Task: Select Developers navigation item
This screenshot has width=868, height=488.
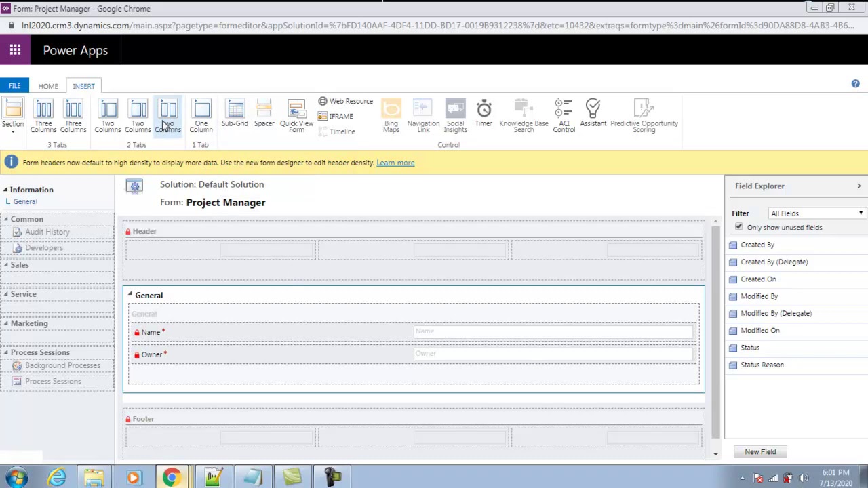Action: (x=44, y=247)
